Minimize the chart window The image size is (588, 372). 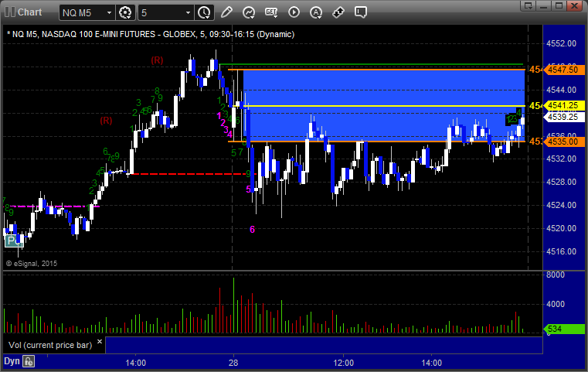pyautogui.click(x=544, y=5)
